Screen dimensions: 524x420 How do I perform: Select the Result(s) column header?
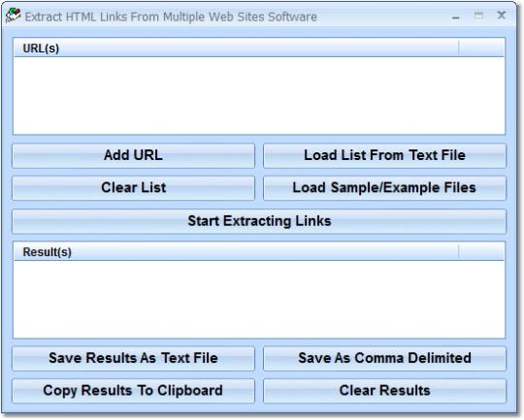tap(236, 252)
